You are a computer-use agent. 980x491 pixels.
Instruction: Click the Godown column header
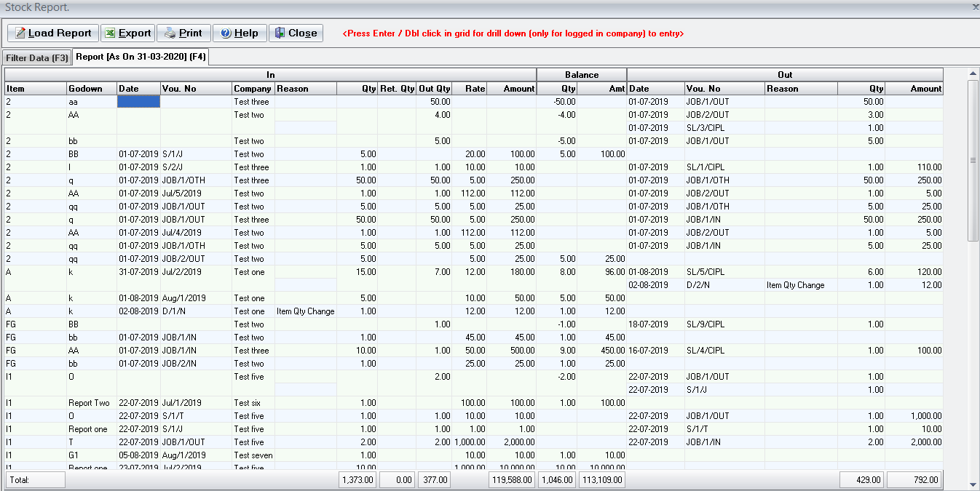92,89
